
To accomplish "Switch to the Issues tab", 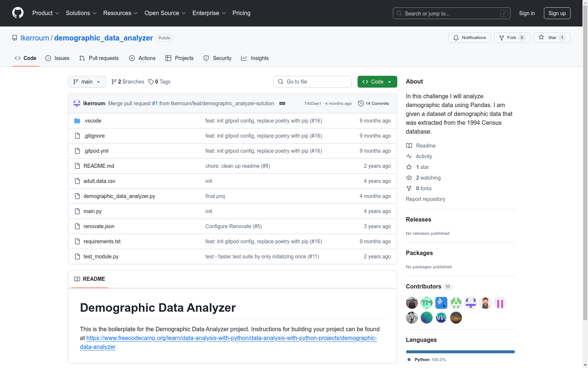I will click(x=57, y=58).
